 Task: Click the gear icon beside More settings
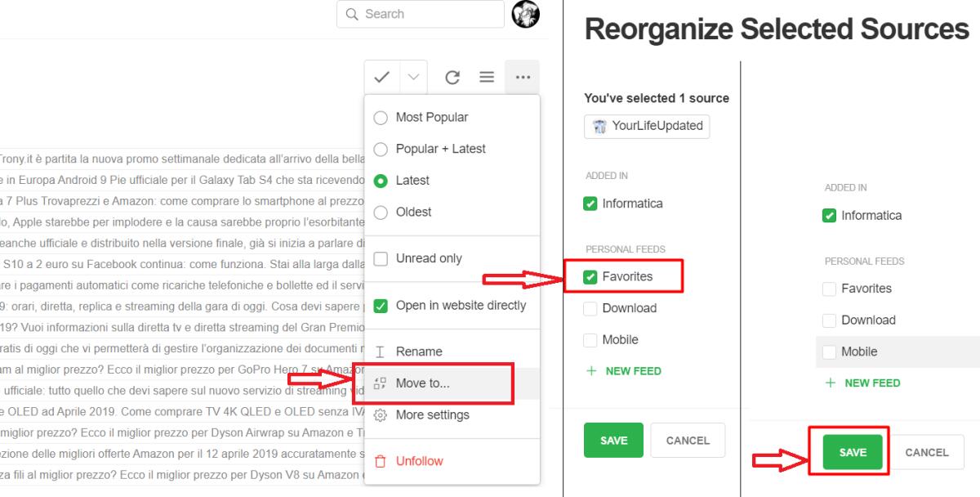tap(381, 414)
